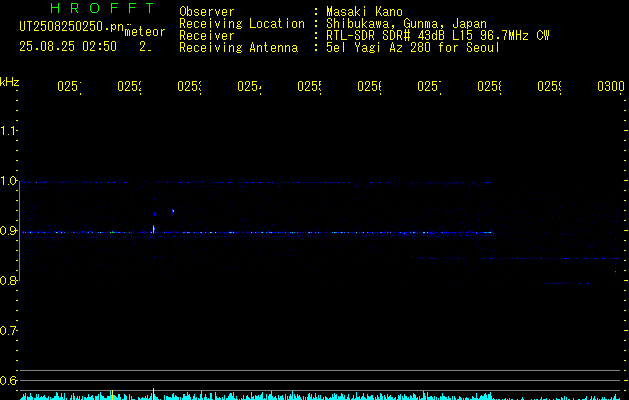Image resolution: width=629 pixels, height=400 pixels.
Task: Click the 0.7 kHz axis tick label
Action: (x=8, y=331)
